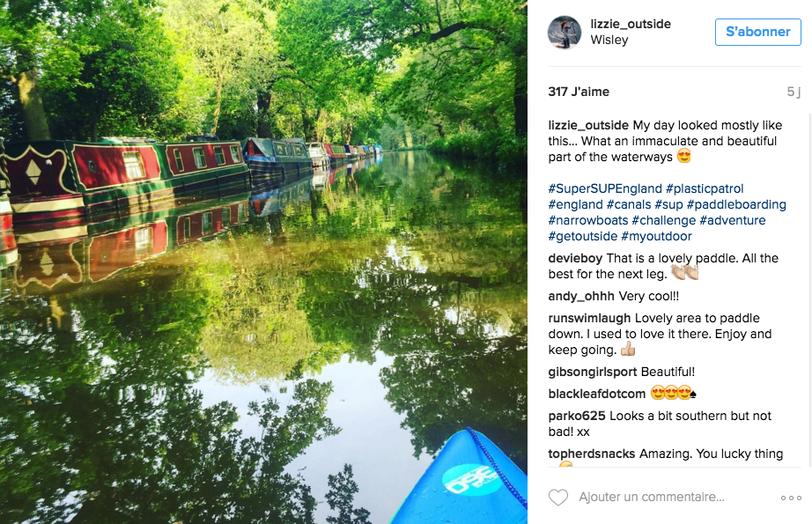Open lizzie_outside profile avatar picture
This screenshot has height=524, width=812.
pyautogui.click(x=565, y=32)
